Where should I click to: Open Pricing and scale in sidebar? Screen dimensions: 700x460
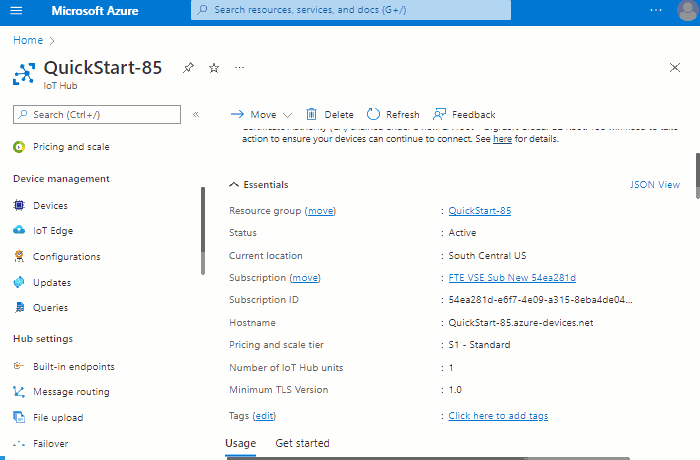point(71,147)
